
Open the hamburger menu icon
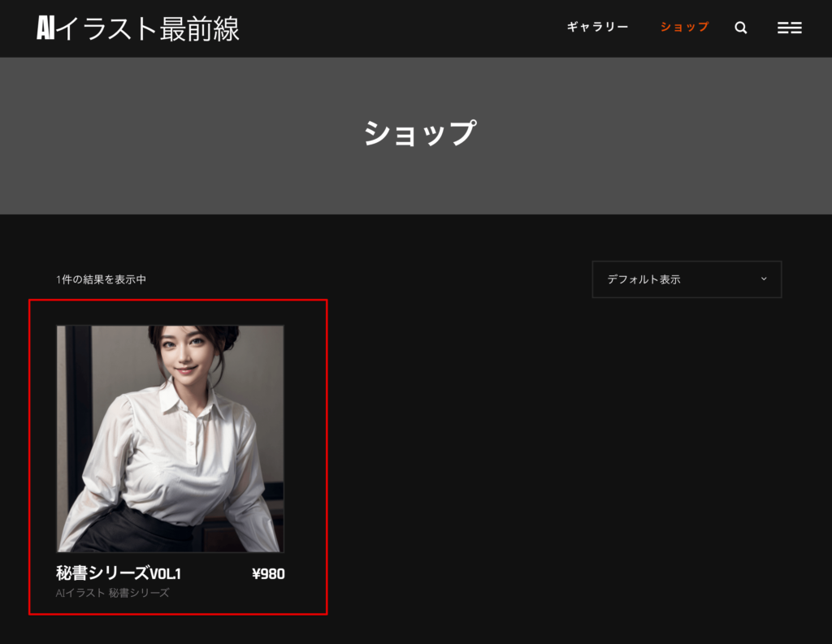pyautogui.click(x=790, y=28)
